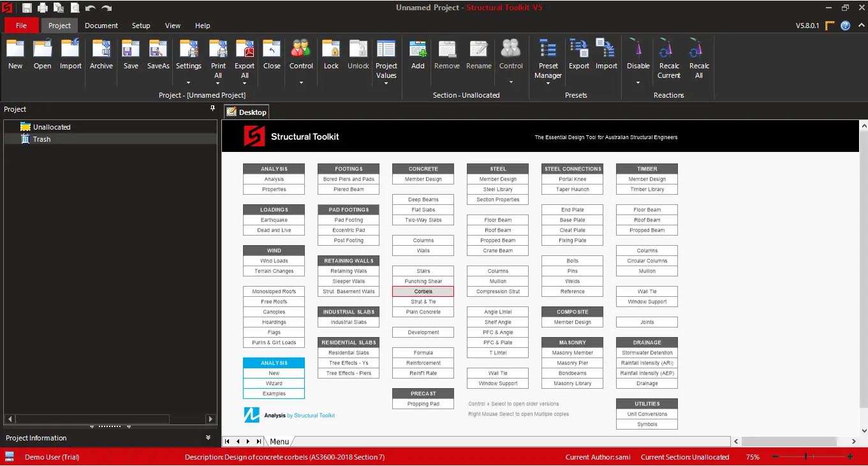Expand the Project Information panel
This screenshot has width=868, height=466.
208,438
